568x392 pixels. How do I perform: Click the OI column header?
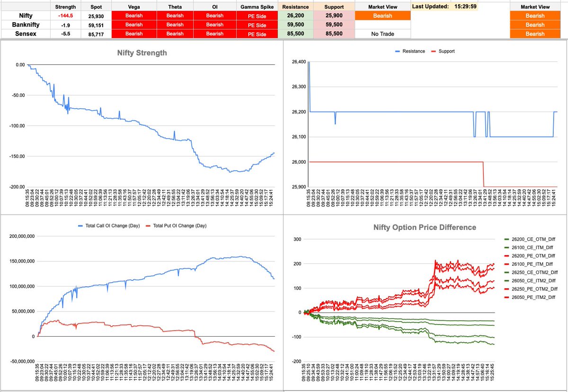tap(214, 7)
